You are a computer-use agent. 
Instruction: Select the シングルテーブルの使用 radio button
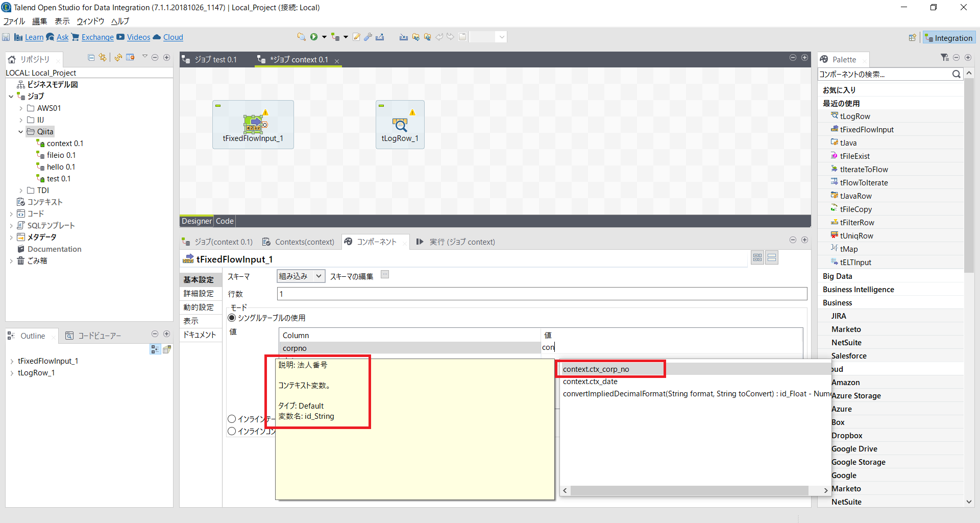[x=232, y=317]
